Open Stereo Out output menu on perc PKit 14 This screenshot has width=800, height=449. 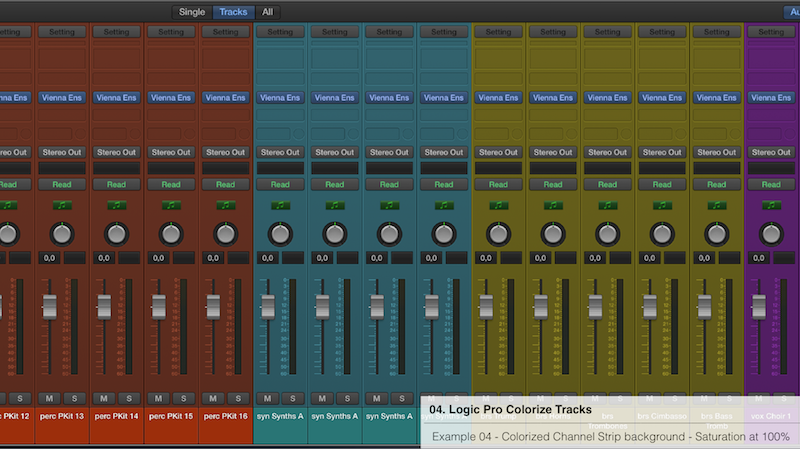pos(116,152)
